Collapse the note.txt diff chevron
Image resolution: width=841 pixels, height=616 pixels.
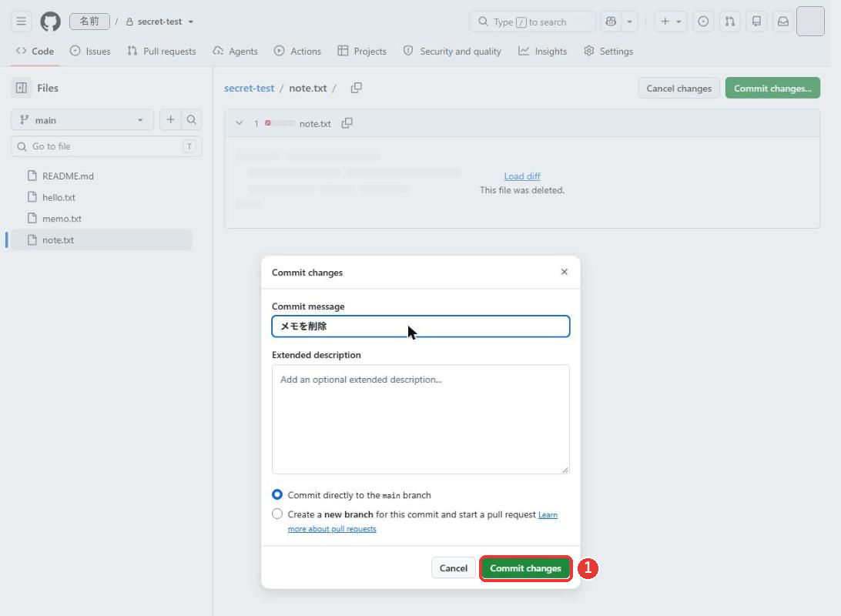pos(240,123)
